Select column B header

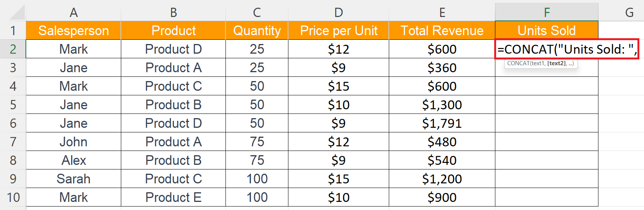click(173, 13)
